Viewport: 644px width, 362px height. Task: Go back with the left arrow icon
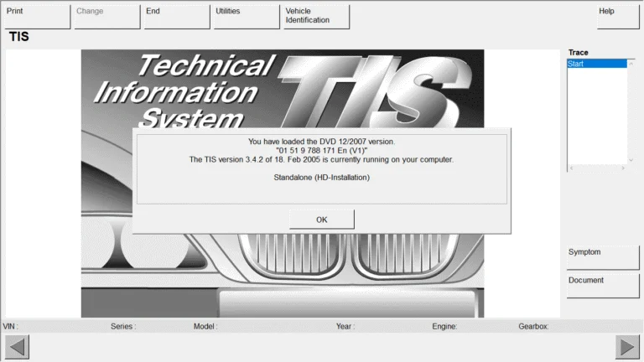click(x=18, y=347)
